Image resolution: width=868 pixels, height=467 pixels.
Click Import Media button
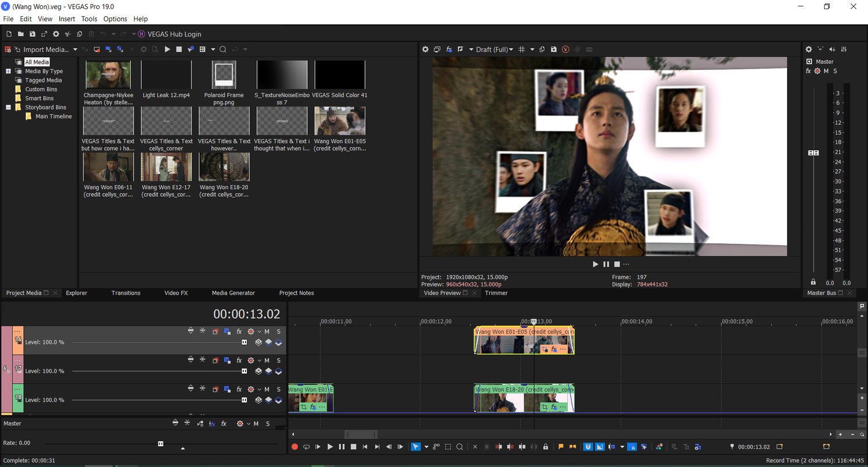point(42,50)
